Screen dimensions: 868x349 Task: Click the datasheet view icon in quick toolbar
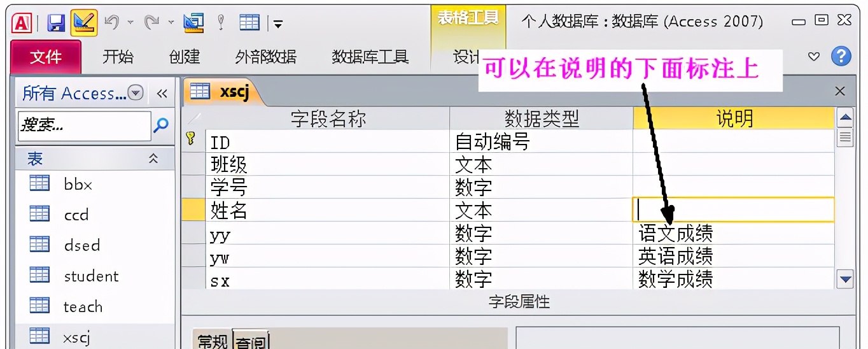[x=249, y=23]
